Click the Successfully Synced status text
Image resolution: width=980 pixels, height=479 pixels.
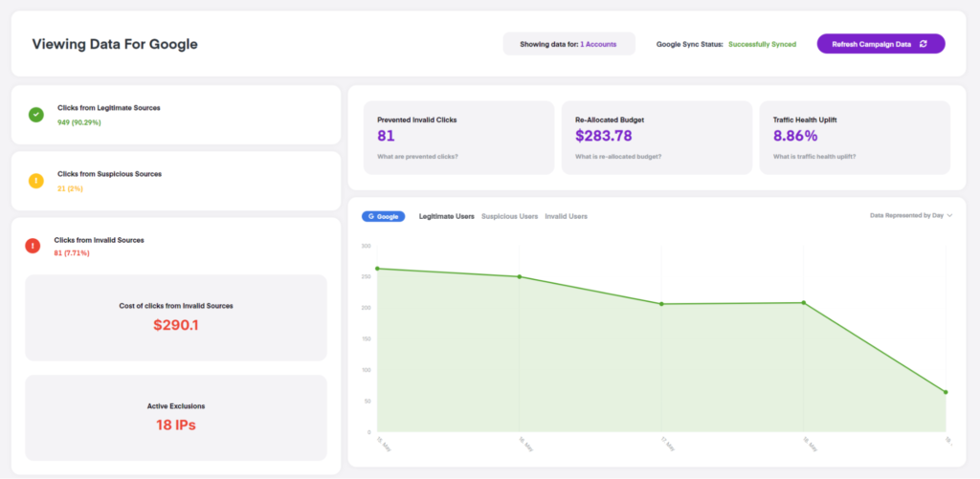coord(762,44)
